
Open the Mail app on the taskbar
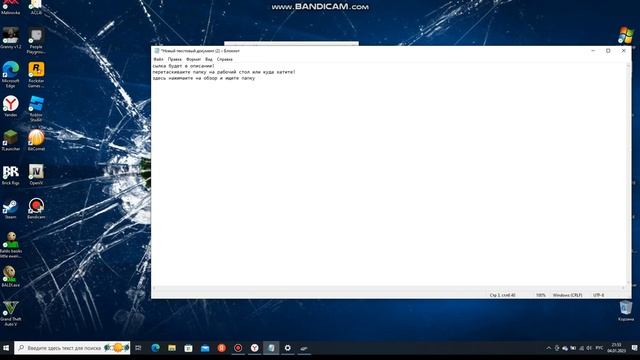click(x=205, y=348)
